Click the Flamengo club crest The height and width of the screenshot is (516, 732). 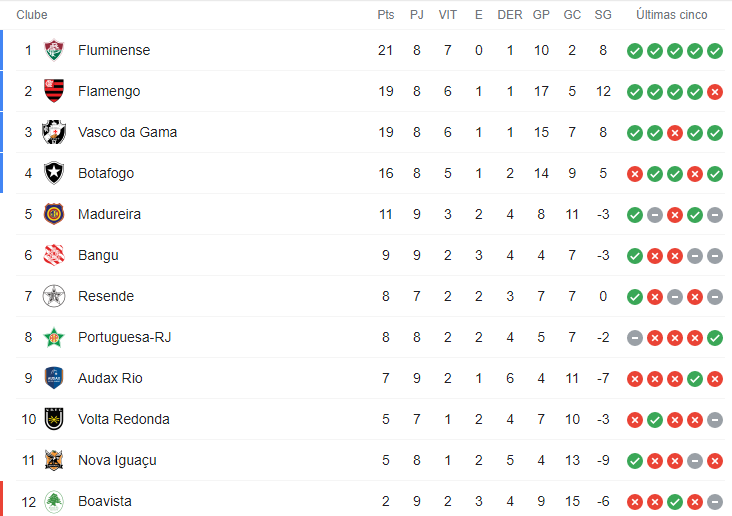coord(54,91)
